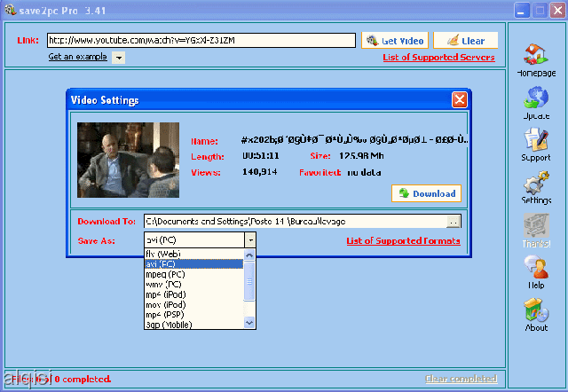
Task: Click the Get Video button
Action: tap(395, 40)
